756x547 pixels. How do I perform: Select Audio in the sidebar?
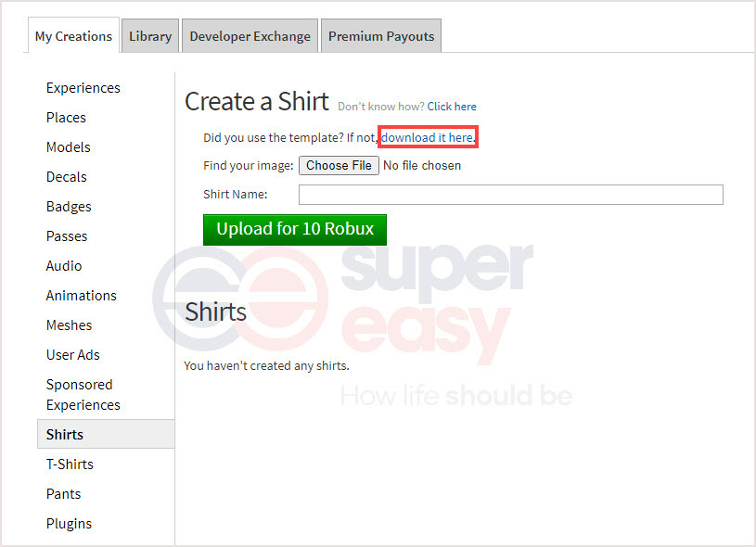tap(64, 266)
